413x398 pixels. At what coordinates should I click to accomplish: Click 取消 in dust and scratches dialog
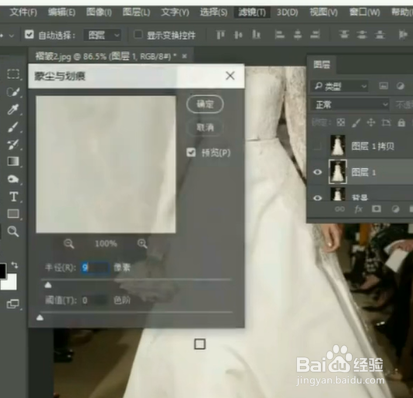coord(205,127)
